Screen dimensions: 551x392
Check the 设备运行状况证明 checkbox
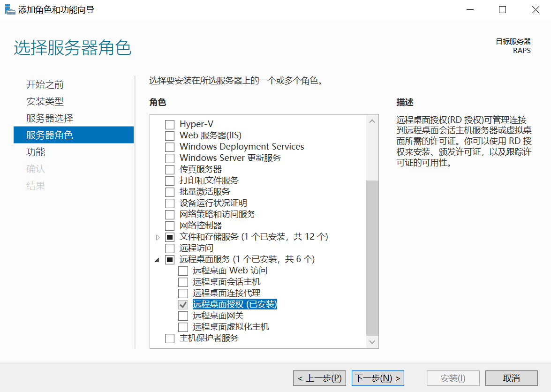[170, 203]
